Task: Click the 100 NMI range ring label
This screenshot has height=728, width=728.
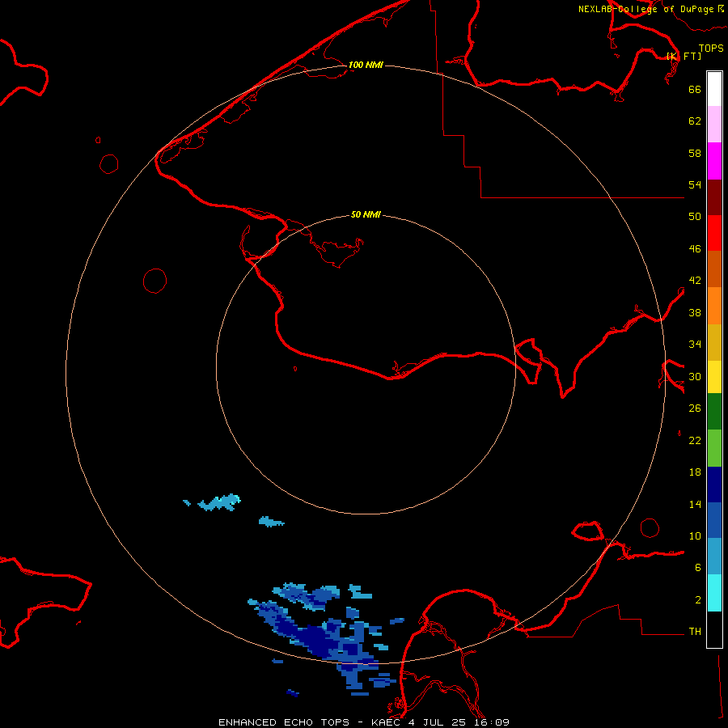Action: point(366,65)
